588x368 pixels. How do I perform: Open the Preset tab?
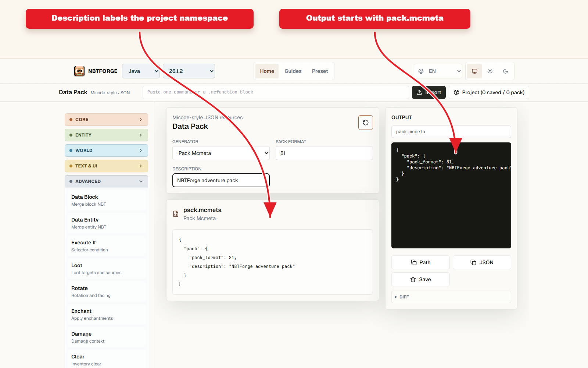coord(320,71)
